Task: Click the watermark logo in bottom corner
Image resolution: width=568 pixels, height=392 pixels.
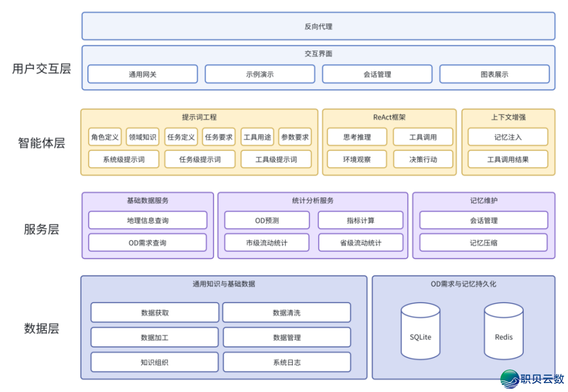Action: [x=531, y=378]
